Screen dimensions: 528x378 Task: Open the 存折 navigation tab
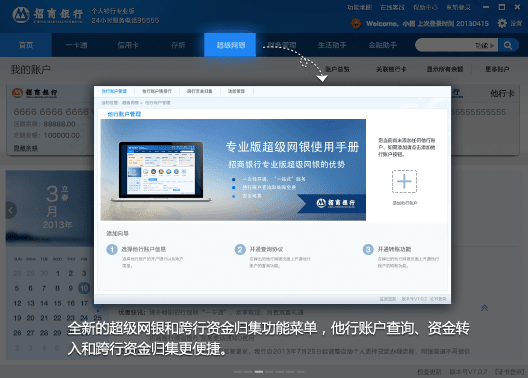click(x=178, y=45)
